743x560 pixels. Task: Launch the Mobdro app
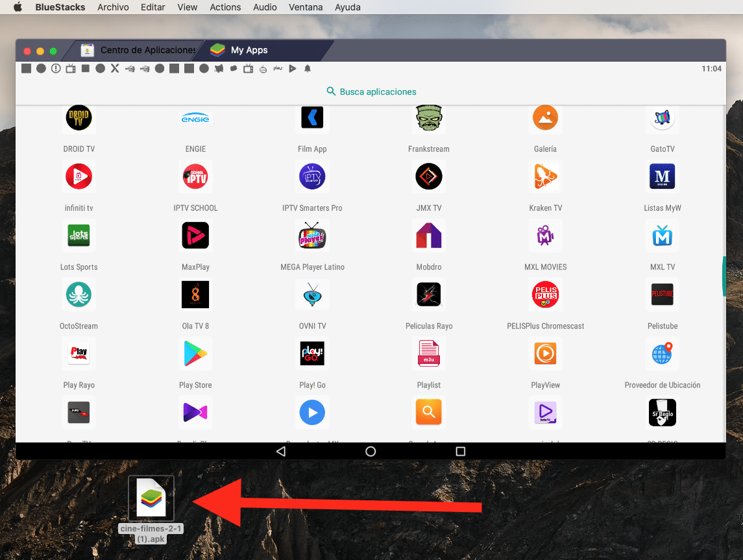click(428, 236)
